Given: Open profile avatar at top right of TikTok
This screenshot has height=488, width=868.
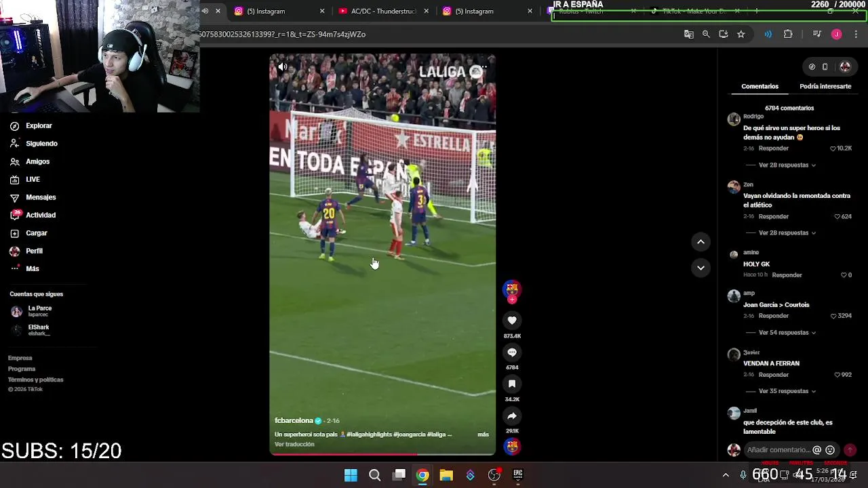Looking at the screenshot, I should pyautogui.click(x=845, y=66).
